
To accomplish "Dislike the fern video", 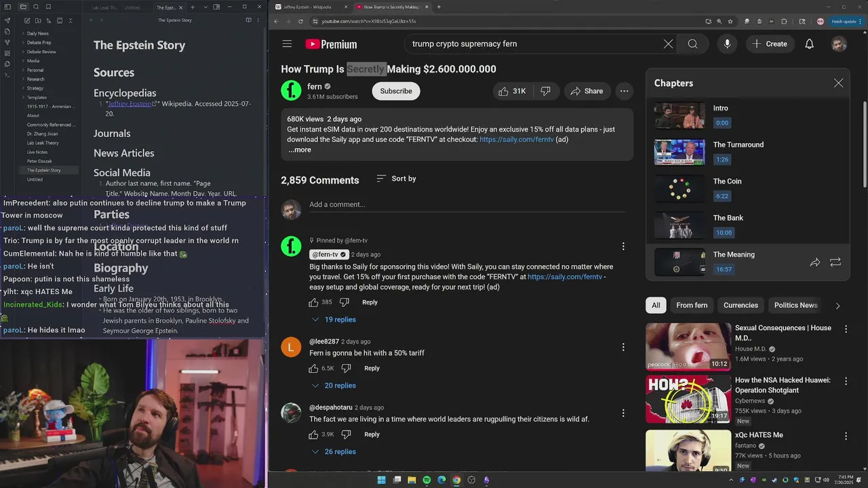I will 545,91.
